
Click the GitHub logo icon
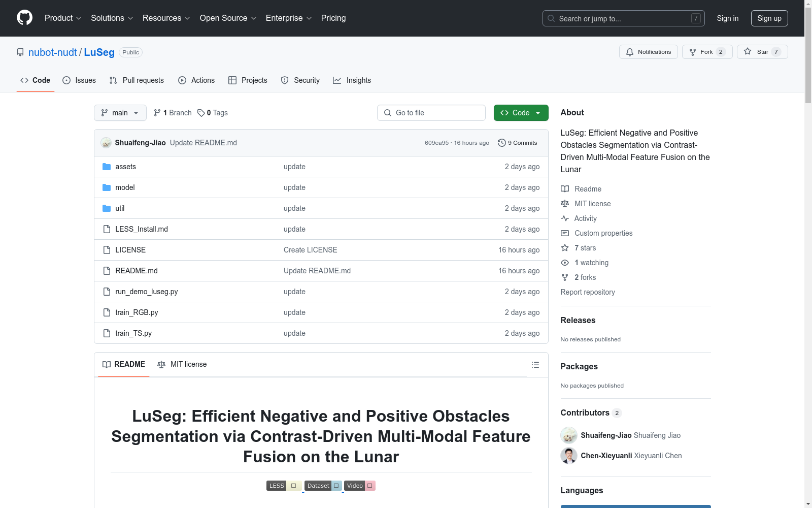pos(24,18)
